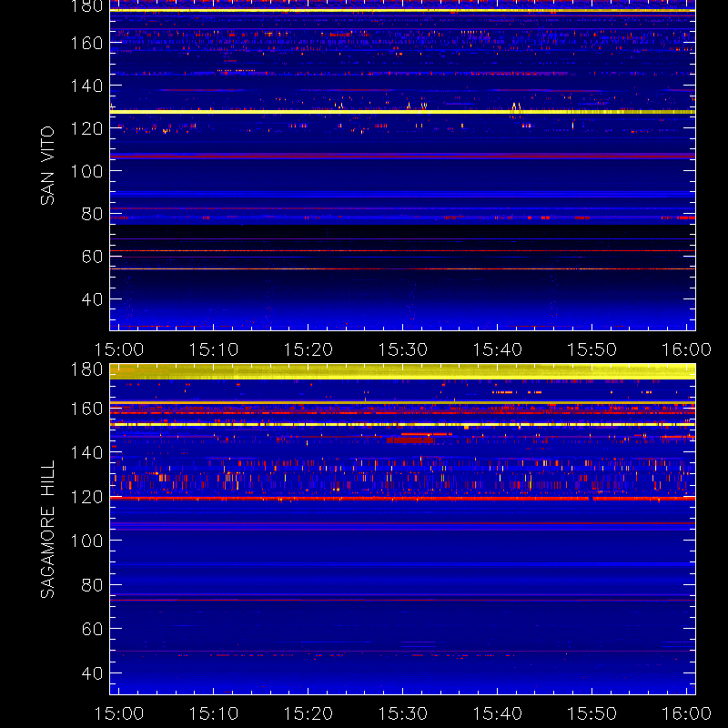Click 15:20 time label under San Vito plot

(308, 349)
